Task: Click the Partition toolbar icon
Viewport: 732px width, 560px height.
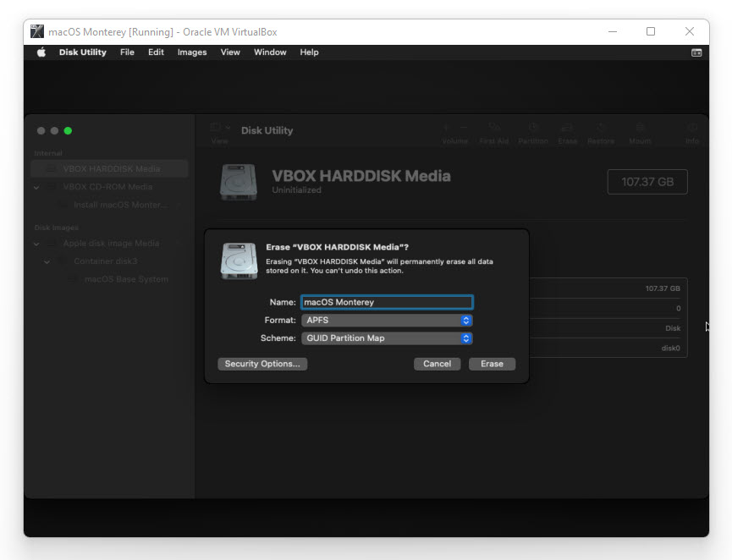Action: (x=533, y=134)
